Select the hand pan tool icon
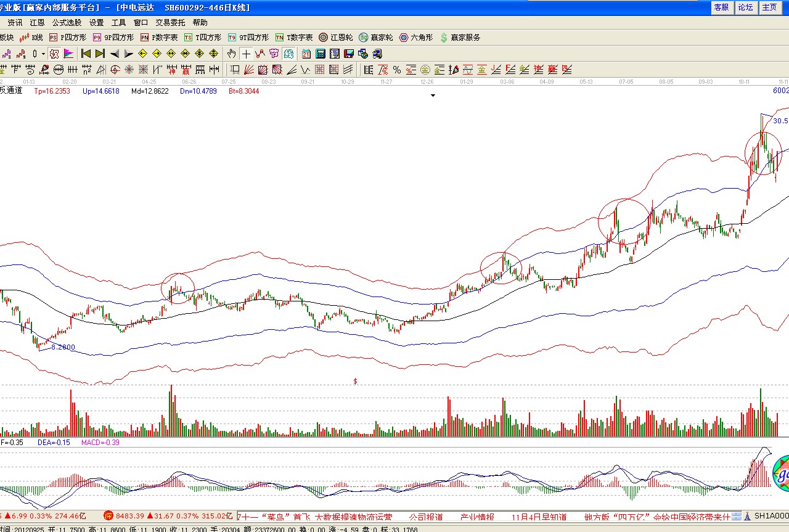789x532 pixels. tap(232, 54)
